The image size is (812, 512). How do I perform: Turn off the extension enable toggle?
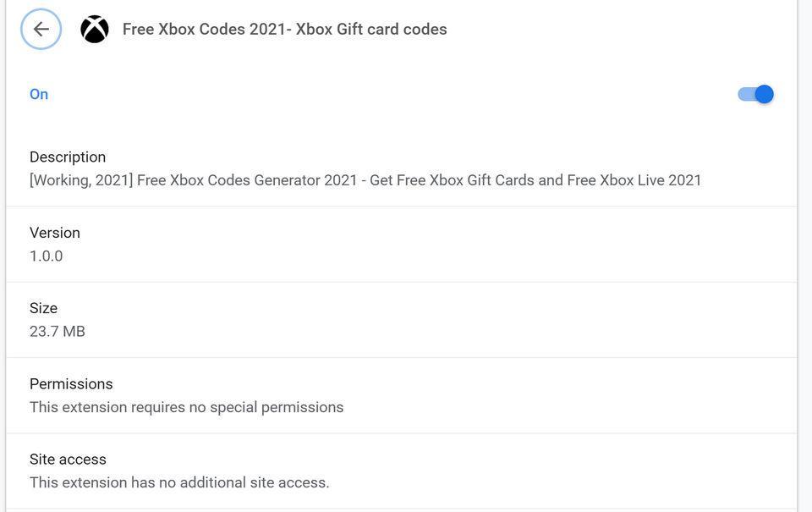coord(755,94)
